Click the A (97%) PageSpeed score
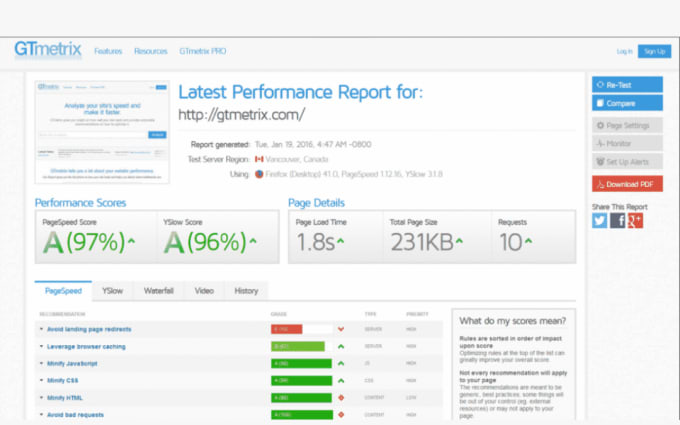This screenshot has width=680, height=425. pos(84,242)
